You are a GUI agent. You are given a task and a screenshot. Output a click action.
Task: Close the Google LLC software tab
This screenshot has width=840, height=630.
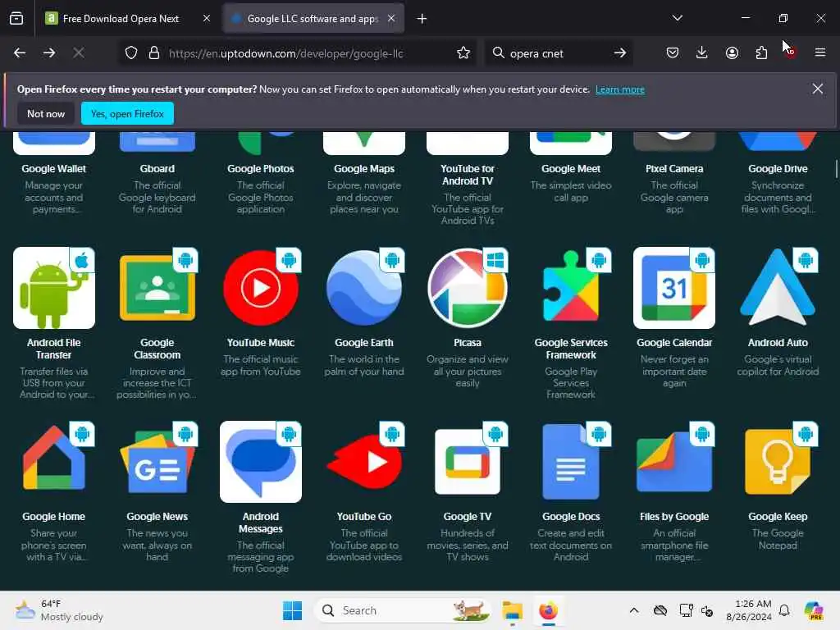point(391,18)
